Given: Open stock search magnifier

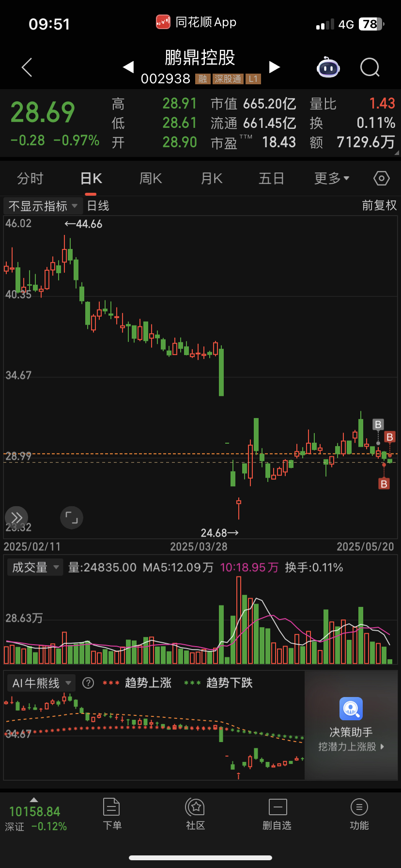Looking at the screenshot, I should click(370, 67).
